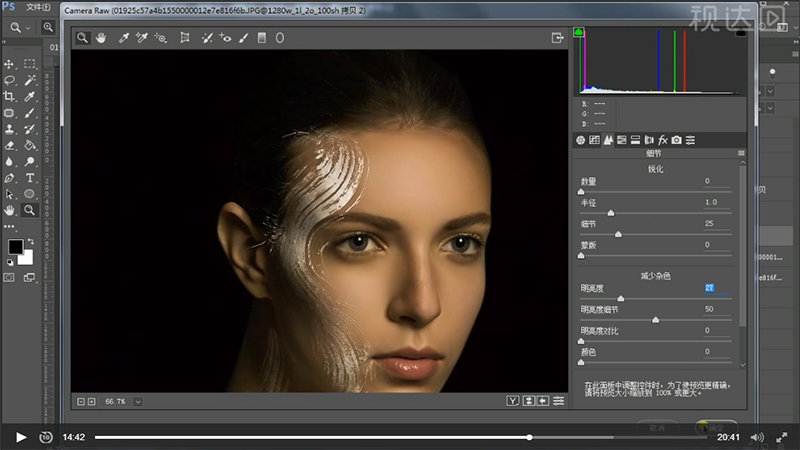Select Photoshop Magic Wand tool
The image size is (800, 450).
pos(30,80)
